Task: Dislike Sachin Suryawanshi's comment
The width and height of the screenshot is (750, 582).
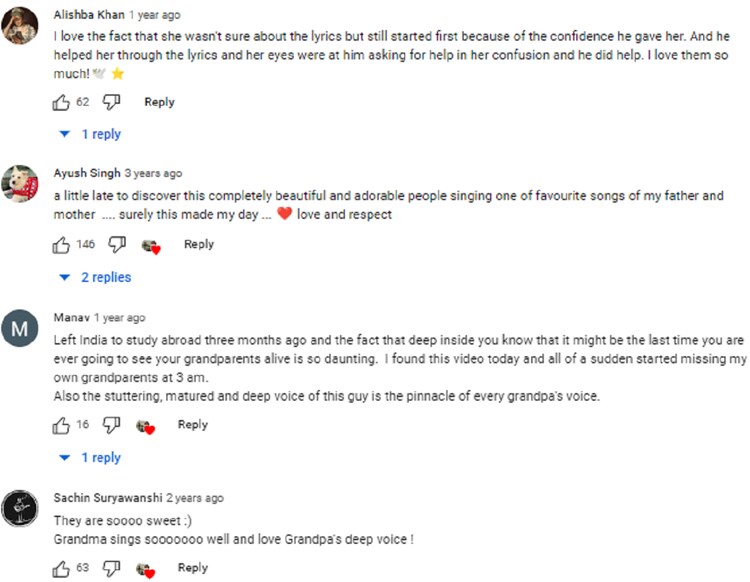Action: point(112,568)
